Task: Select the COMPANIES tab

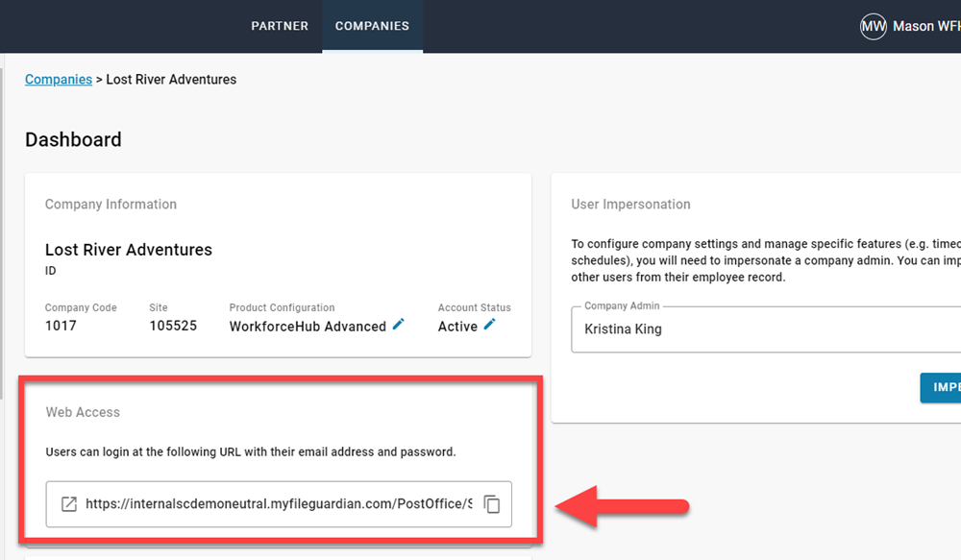Action: pos(372,26)
